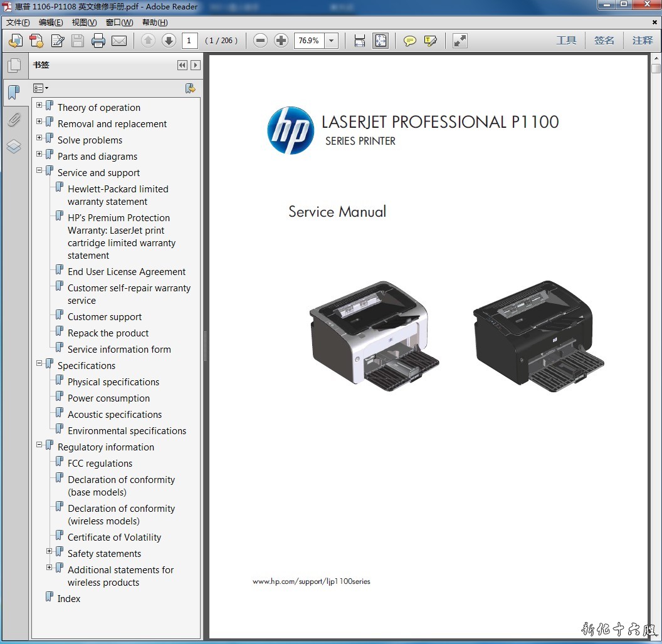The image size is (662, 644).
Task: Open the zoom percentage dropdown
Action: coord(332,41)
